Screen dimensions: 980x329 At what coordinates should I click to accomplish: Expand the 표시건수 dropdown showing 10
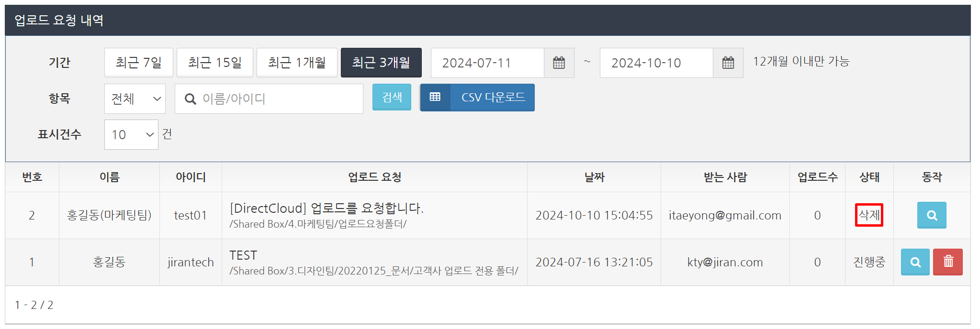[131, 135]
